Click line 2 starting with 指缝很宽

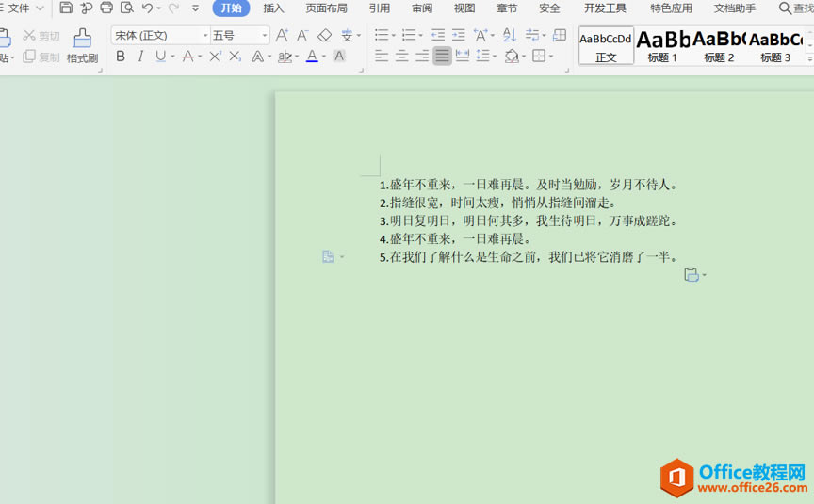click(x=497, y=203)
